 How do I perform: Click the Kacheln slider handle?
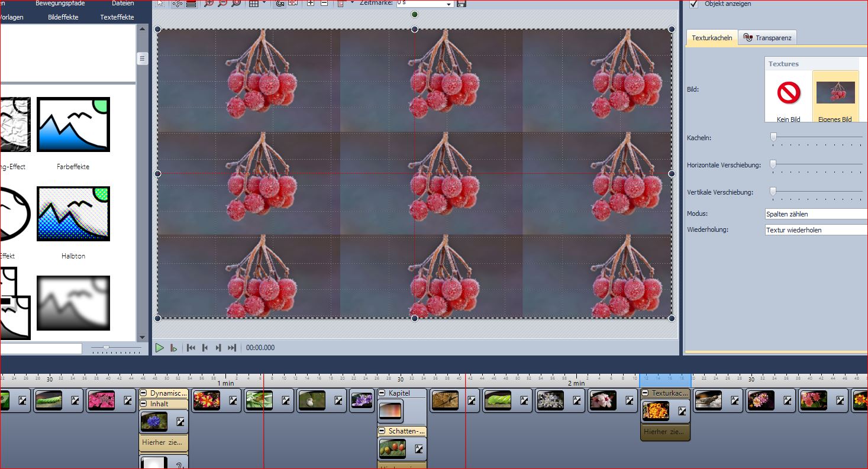773,137
